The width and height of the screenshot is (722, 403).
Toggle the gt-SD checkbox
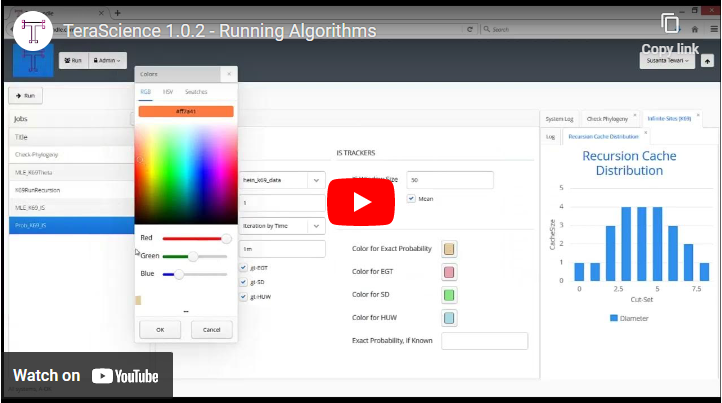[x=244, y=282]
